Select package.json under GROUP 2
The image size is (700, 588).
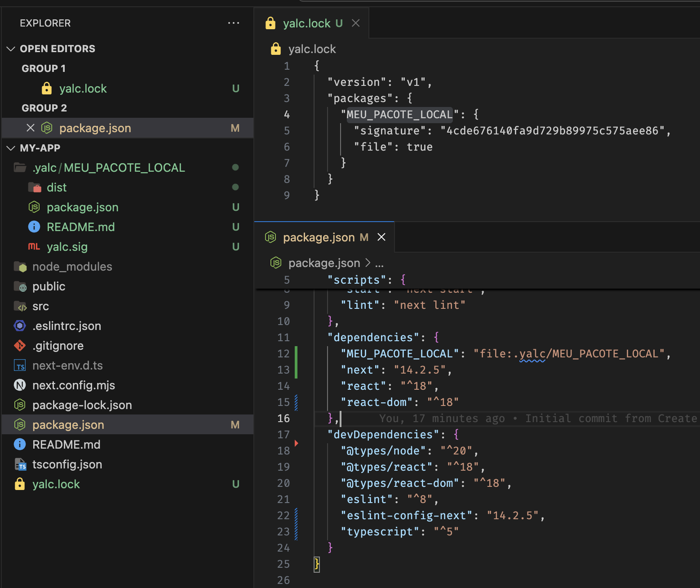tap(128, 128)
